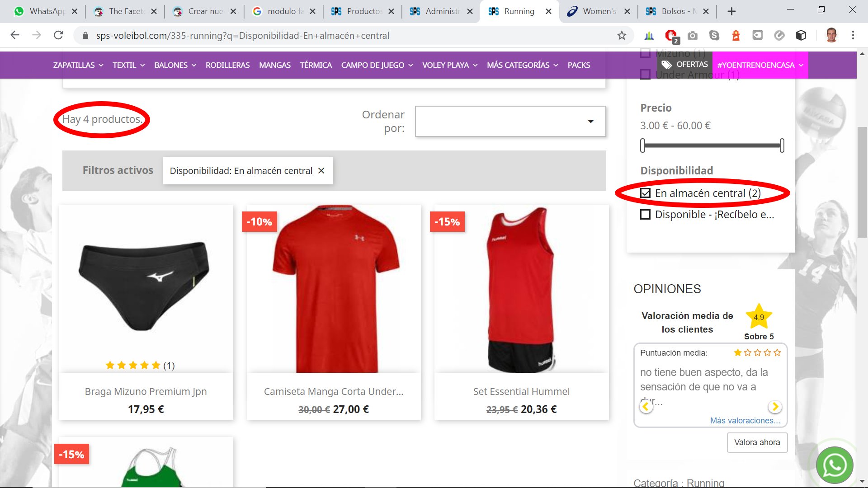This screenshot has width=868, height=488.
Task: Open a new browser tab with the plus icon
Action: coord(731,11)
